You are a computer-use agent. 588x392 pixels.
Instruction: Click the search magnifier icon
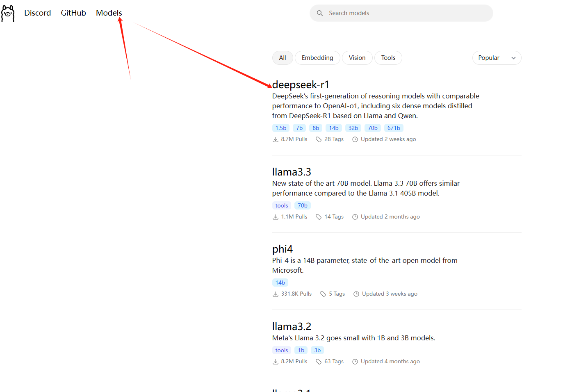tap(320, 13)
